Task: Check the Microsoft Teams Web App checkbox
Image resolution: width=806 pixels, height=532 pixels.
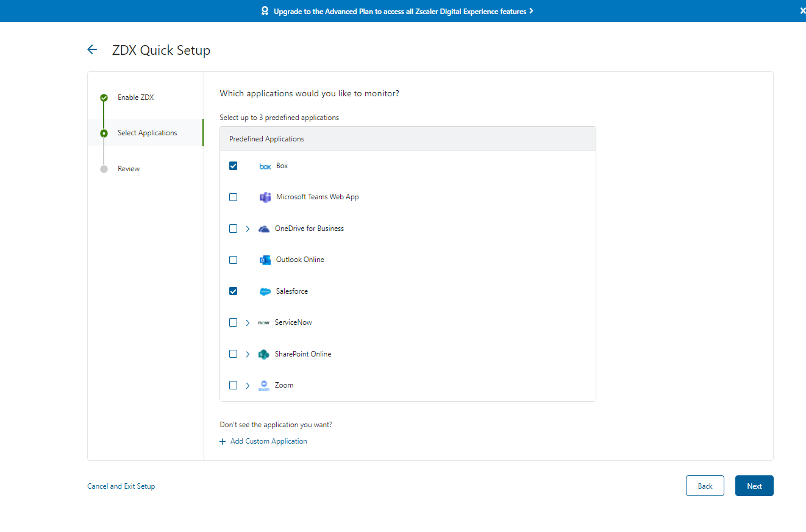Action: pyautogui.click(x=233, y=197)
